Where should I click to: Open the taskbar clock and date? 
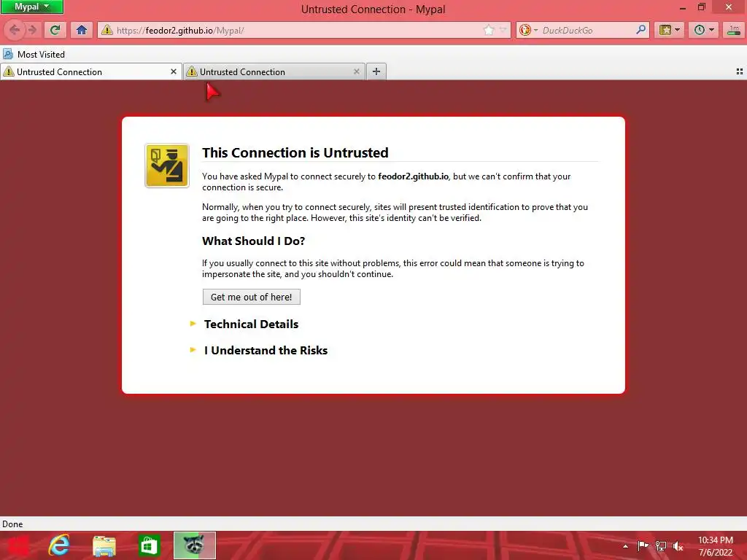(716, 546)
